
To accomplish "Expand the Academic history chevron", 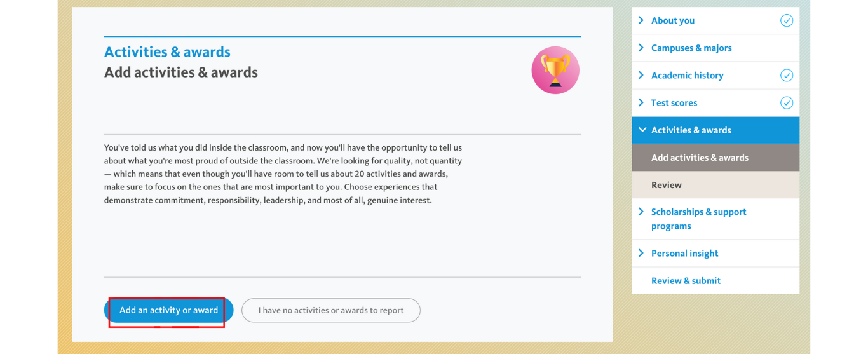I will coord(641,75).
